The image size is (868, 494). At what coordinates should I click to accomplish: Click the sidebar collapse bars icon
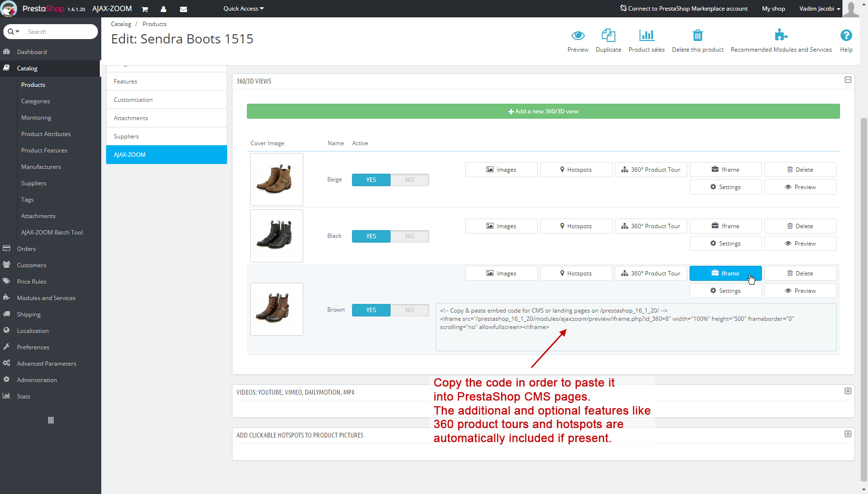(51, 420)
